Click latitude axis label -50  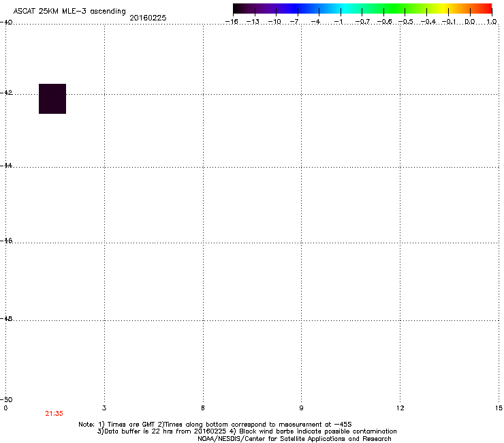(x=6, y=399)
